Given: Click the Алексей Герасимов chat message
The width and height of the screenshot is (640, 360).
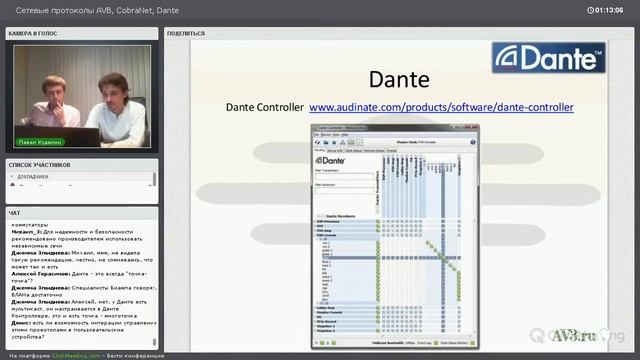Looking at the screenshot, I should 79,277.
